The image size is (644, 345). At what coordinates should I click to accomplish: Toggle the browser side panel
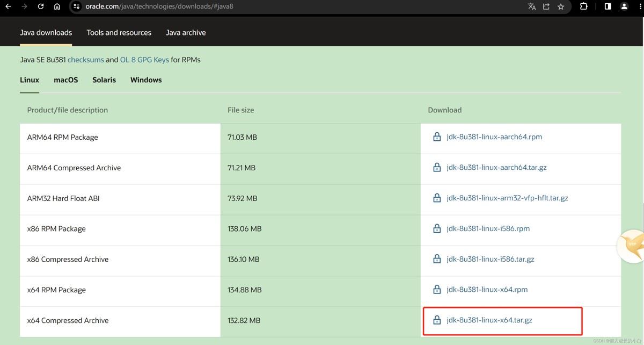click(x=608, y=6)
